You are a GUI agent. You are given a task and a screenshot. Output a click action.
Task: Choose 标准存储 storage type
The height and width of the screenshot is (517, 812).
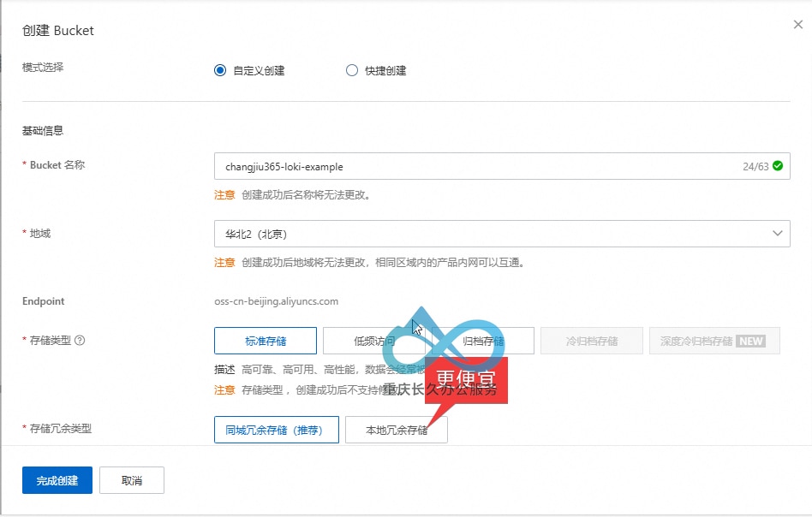point(266,341)
